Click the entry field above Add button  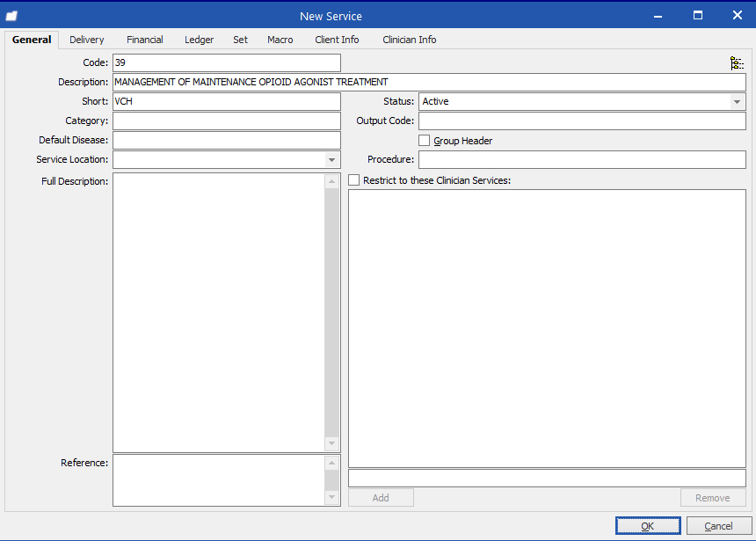547,479
